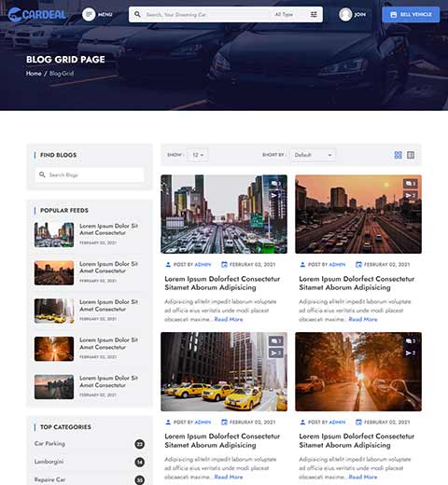Image resolution: width=448 pixels, height=485 pixels.
Task: Click share icon on sunset traffic post image
Action: [411, 195]
